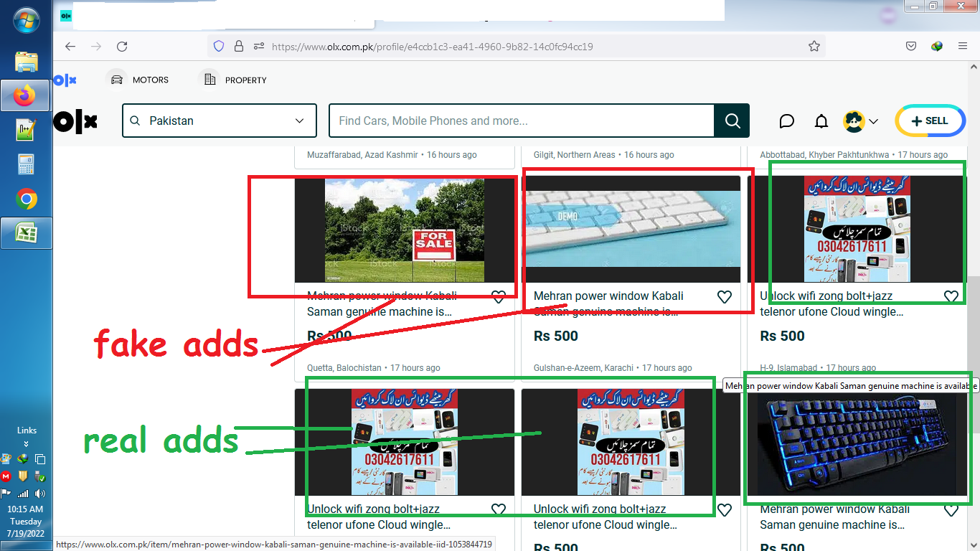The image size is (980, 551).
Task: Open the bottom-left Unlock wifi zong title
Action: (379, 517)
